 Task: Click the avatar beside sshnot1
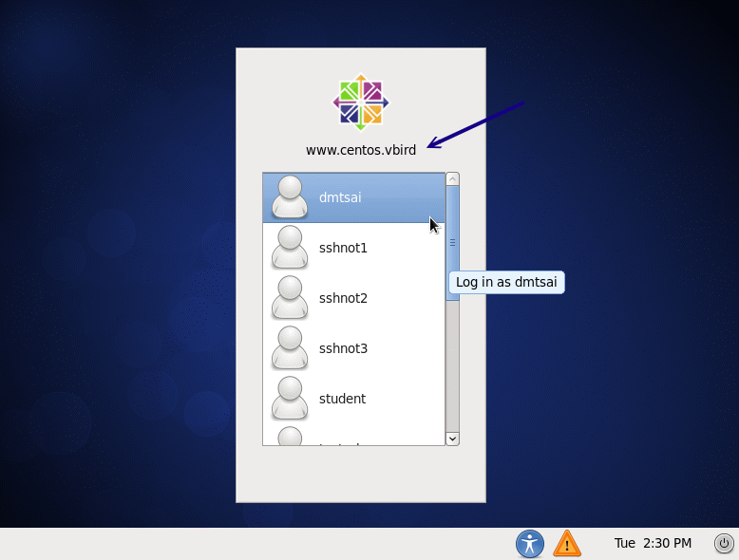click(290, 248)
